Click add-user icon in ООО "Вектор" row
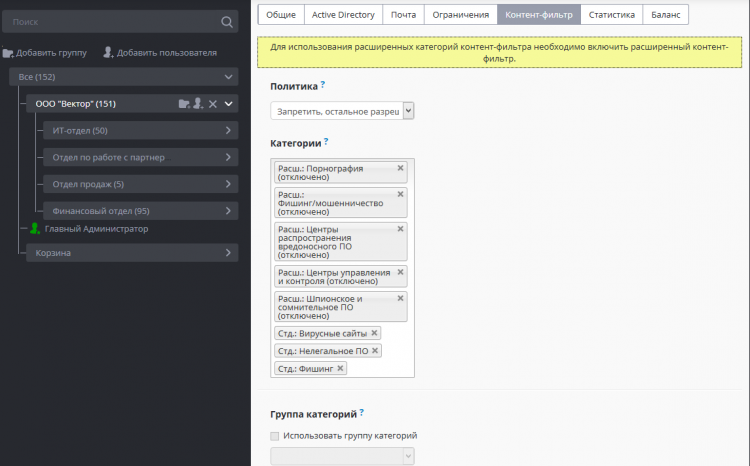Viewport: 750px width, 466px height. [198, 103]
